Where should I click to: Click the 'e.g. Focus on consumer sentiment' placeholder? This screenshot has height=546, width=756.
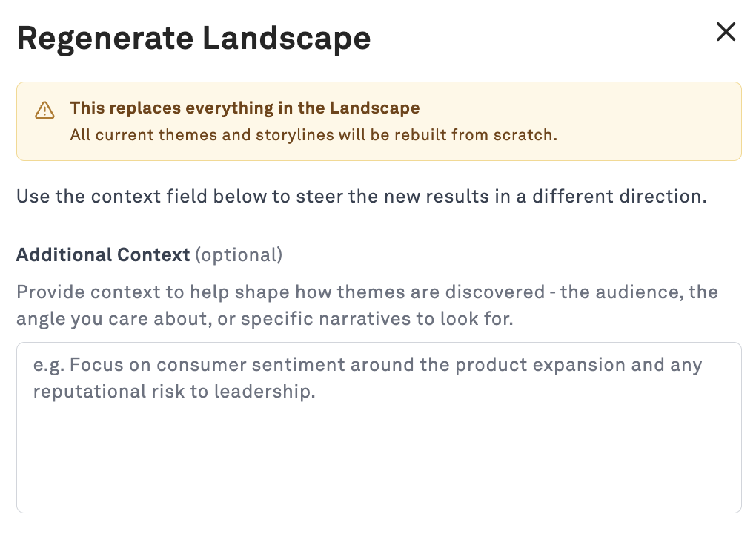point(368,364)
